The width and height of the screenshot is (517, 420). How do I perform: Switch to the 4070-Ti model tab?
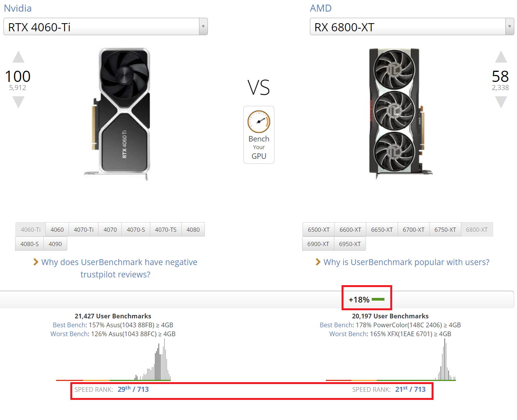click(x=83, y=230)
